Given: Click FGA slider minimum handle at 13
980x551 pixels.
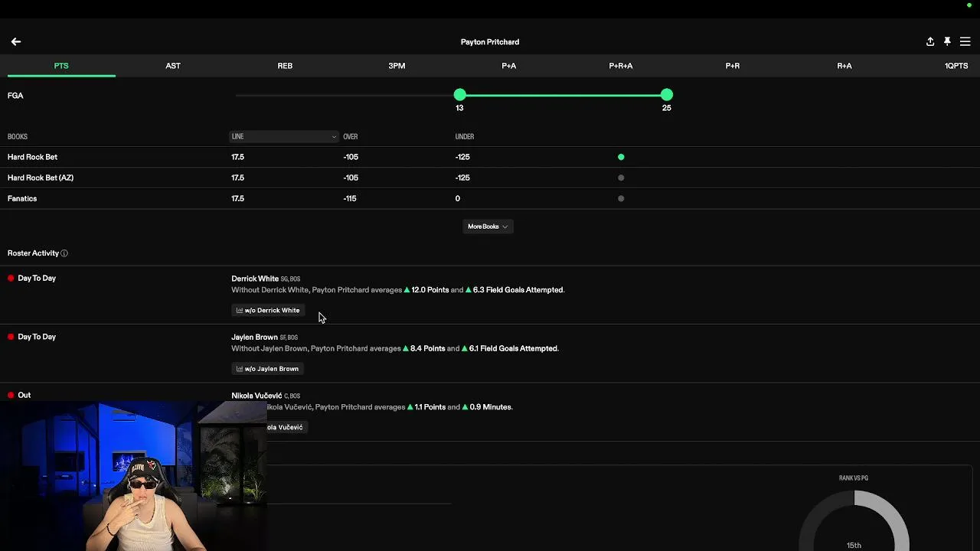Looking at the screenshot, I should click(459, 95).
